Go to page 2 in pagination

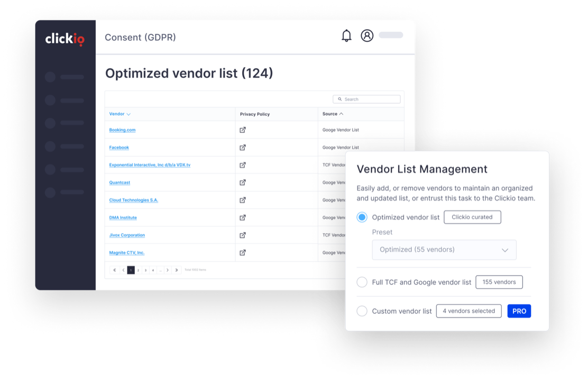click(x=138, y=270)
